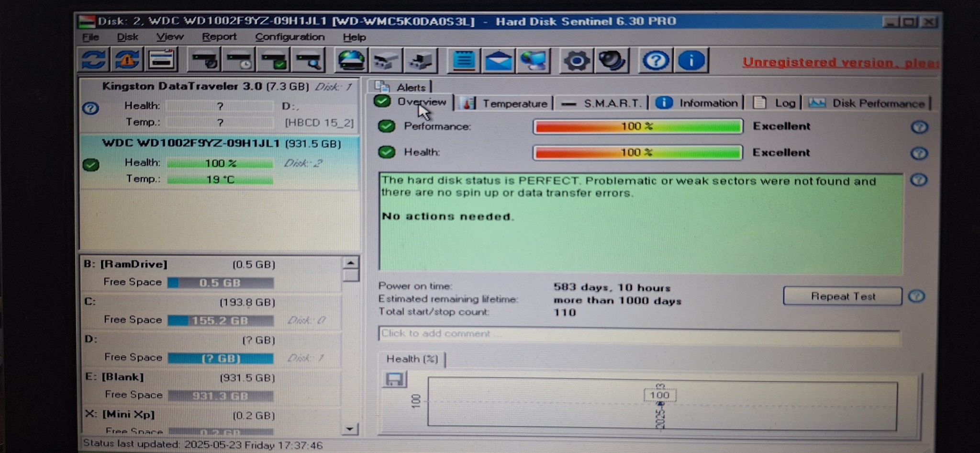
Task: Click the "583 days, 10 hours" power on value
Action: coord(612,287)
